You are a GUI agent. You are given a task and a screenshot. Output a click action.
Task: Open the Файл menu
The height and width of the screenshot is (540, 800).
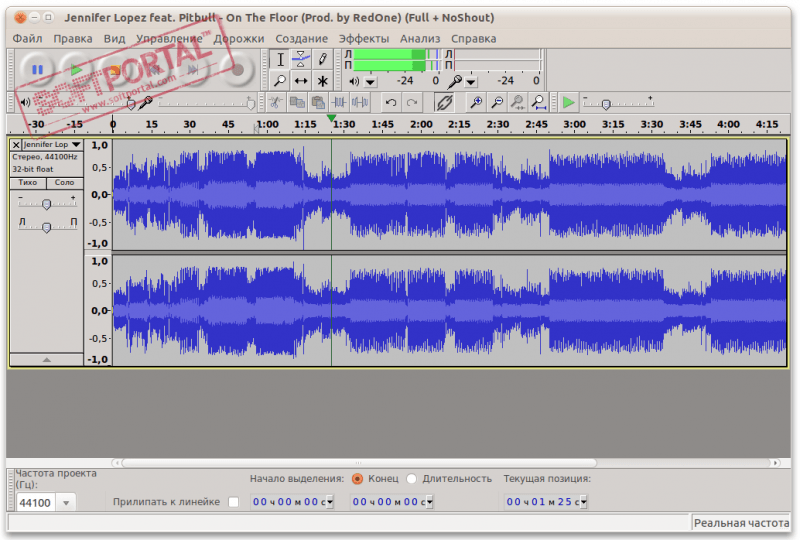[x=28, y=39]
